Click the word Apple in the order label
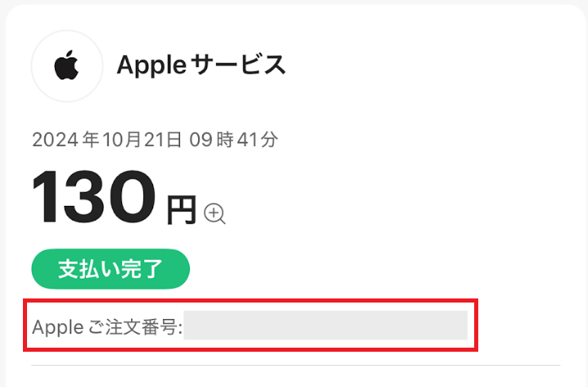 click(x=57, y=328)
